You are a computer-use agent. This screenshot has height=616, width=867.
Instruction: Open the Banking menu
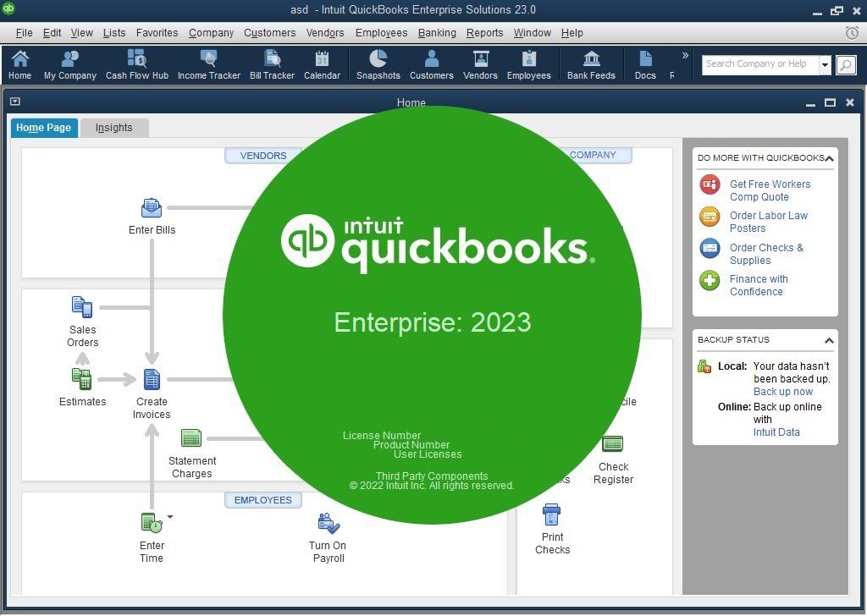tap(437, 33)
